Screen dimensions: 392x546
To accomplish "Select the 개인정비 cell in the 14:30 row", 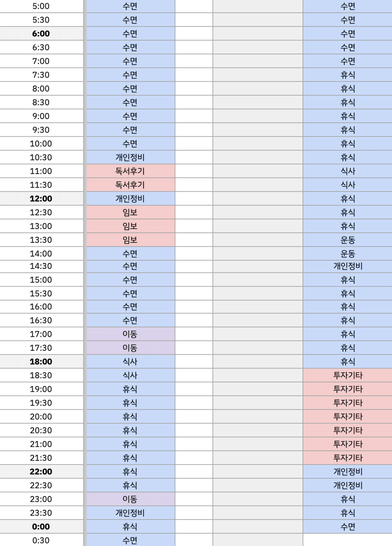I will pyautogui.click(x=347, y=266).
